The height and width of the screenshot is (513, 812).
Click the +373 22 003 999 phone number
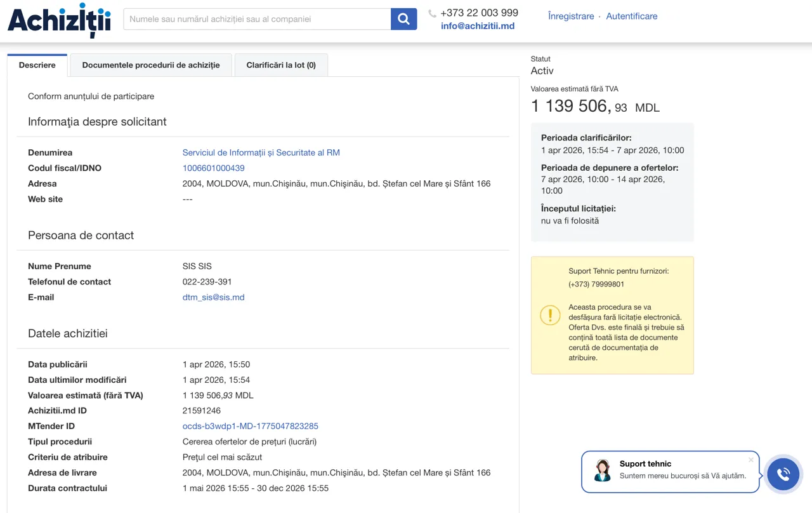coord(479,13)
